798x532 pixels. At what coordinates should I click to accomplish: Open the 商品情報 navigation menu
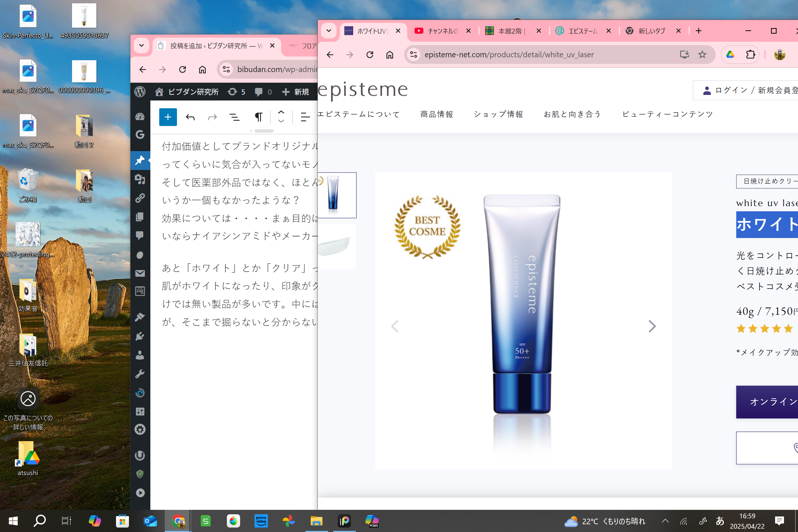click(437, 114)
